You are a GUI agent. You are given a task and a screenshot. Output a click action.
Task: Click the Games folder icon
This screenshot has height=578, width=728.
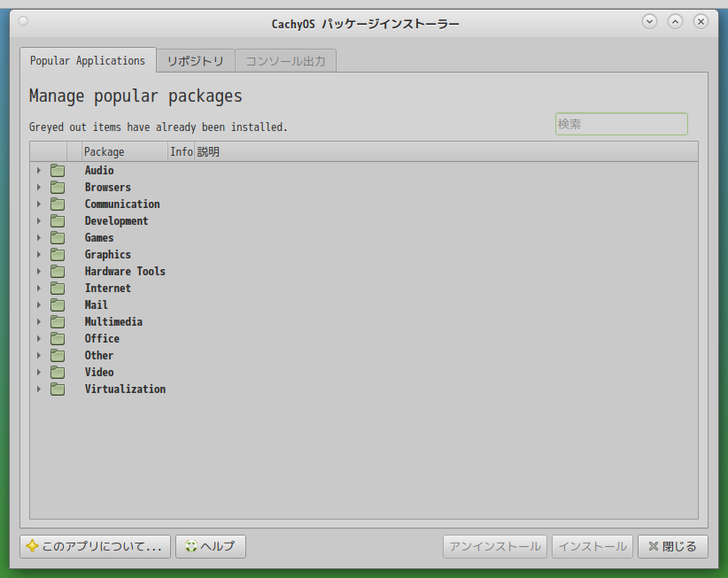[58, 237]
